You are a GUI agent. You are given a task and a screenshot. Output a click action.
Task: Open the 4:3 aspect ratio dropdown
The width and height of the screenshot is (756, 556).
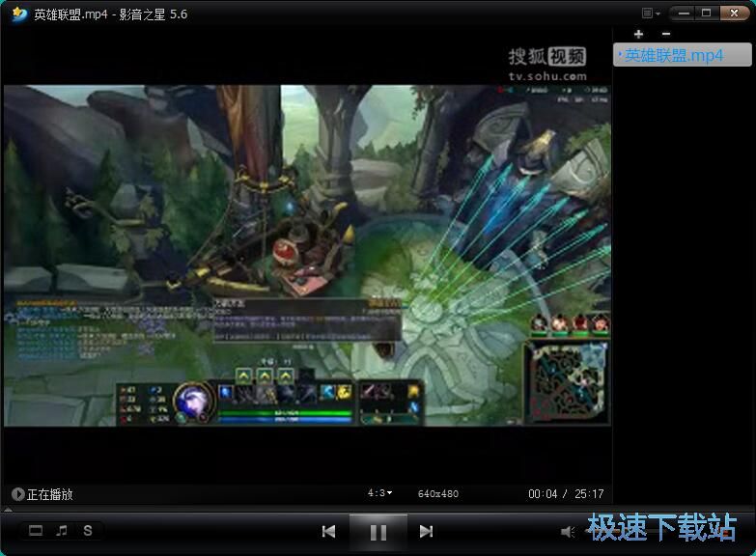click(379, 493)
